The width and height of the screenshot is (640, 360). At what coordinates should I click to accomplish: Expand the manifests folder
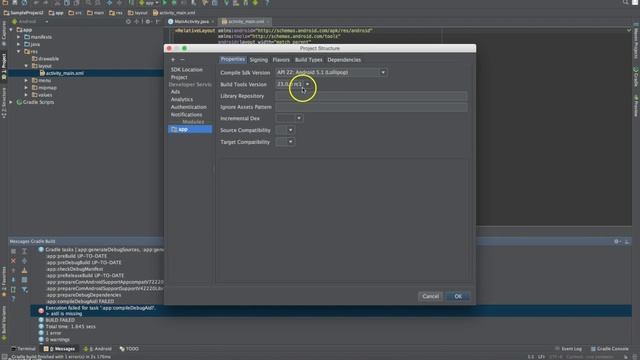(x=18, y=37)
